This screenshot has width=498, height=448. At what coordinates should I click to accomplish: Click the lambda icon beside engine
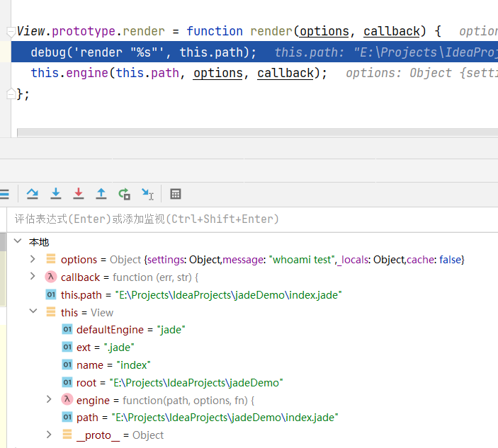pos(67,399)
